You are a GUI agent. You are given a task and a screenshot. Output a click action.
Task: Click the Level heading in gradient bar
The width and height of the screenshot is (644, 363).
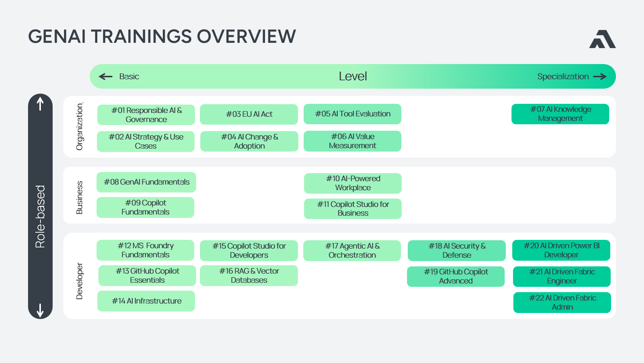point(353,77)
